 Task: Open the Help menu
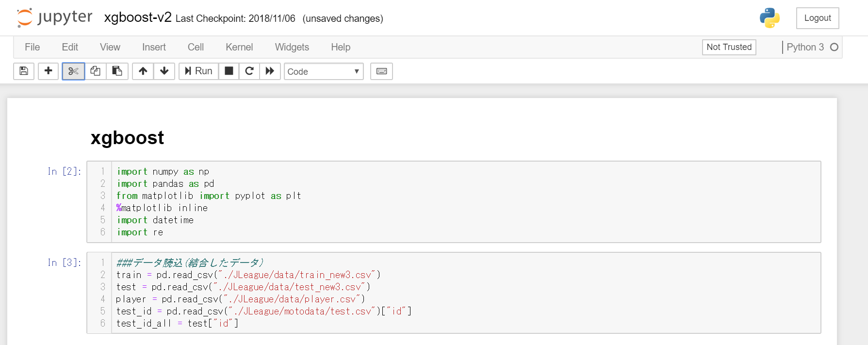(341, 47)
